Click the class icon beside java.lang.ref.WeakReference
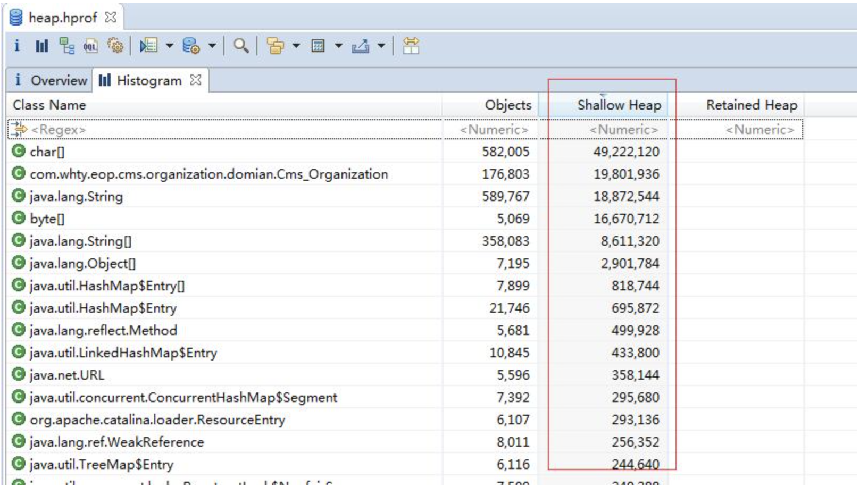 19,441
